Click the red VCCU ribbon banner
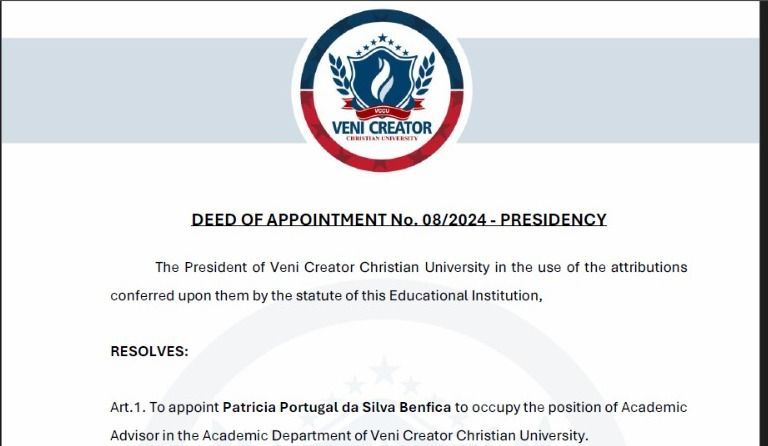The height and width of the screenshot is (446, 768). click(x=382, y=106)
